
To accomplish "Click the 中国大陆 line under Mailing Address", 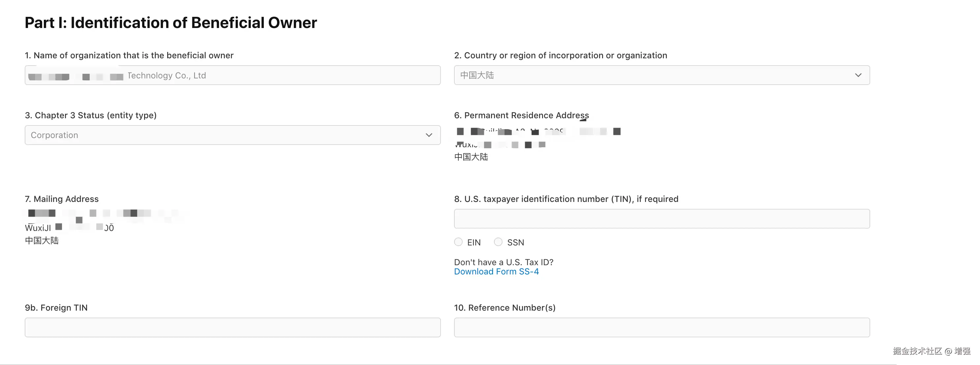I will [42, 241].
